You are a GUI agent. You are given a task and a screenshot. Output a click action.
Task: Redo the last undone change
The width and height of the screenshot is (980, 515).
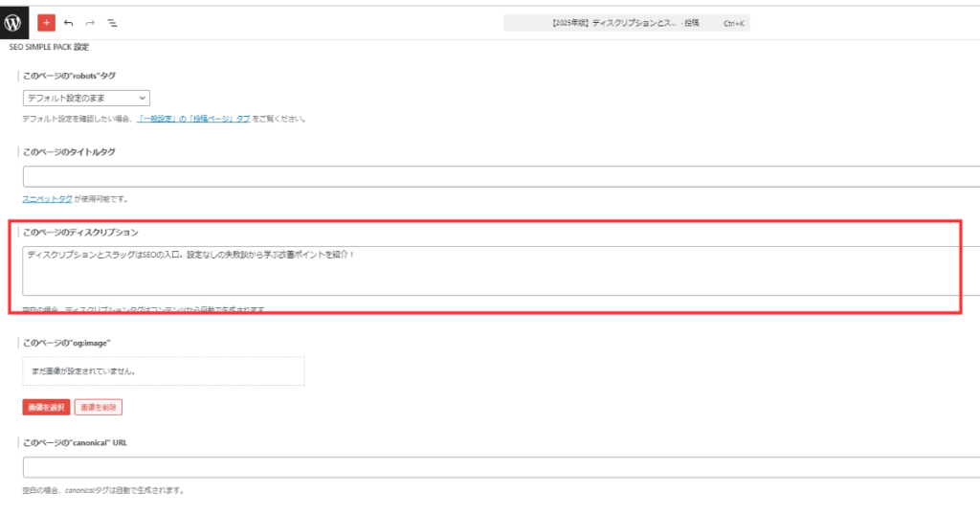90,21
